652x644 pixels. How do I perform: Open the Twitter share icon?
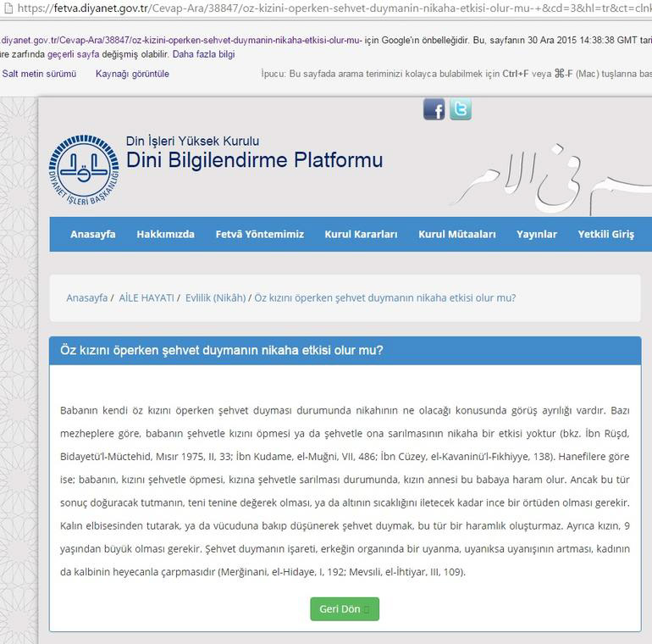point(461,109)
